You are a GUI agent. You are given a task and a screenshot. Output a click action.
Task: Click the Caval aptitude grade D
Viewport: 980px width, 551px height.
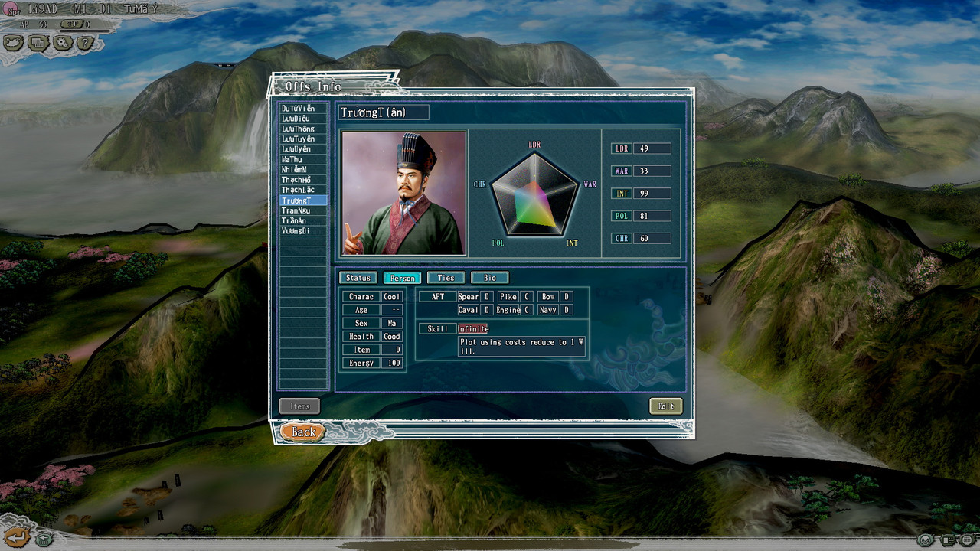487,310
